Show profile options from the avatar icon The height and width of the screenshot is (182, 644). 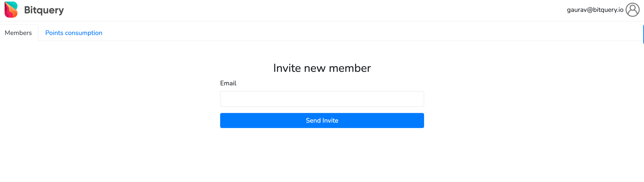pos(633,10)
